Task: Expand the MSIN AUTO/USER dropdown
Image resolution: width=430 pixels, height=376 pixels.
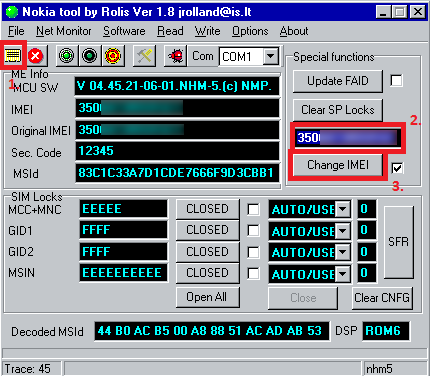Action: tap(342, 274)
